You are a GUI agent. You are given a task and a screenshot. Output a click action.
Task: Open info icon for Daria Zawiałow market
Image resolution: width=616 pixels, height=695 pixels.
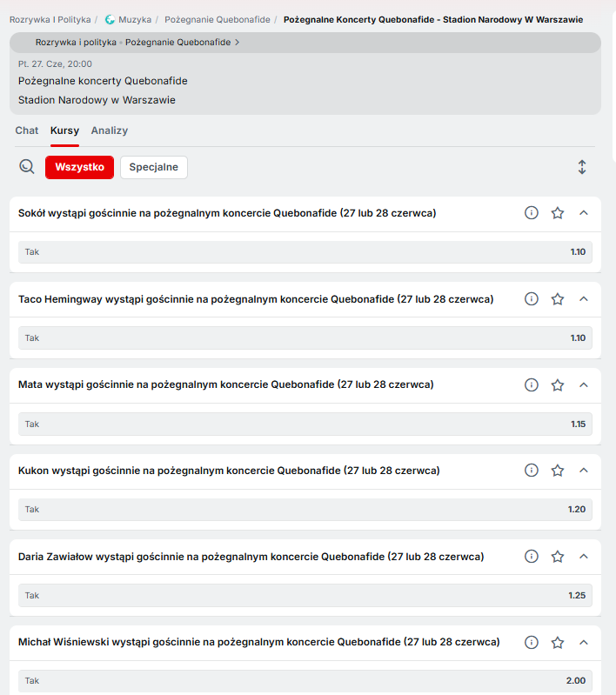[x=532, y=557]
